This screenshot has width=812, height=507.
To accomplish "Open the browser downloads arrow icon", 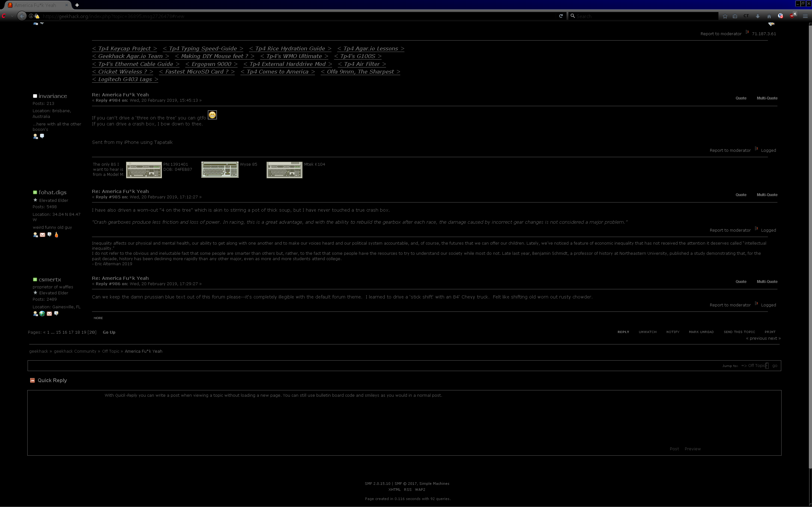I will [758, 16].
